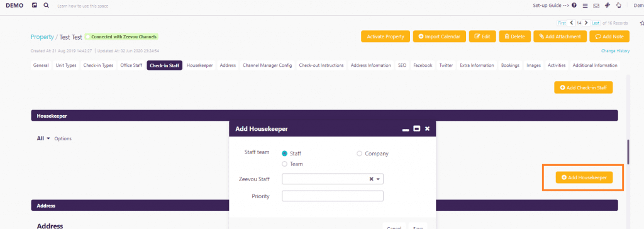
Task: Open the Images tab
Action: (533, 65)
